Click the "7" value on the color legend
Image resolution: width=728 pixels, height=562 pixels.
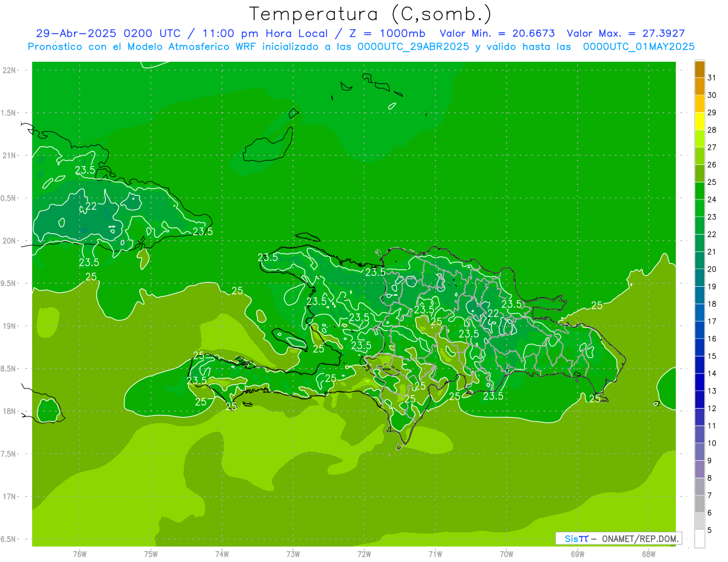[710, 496]
